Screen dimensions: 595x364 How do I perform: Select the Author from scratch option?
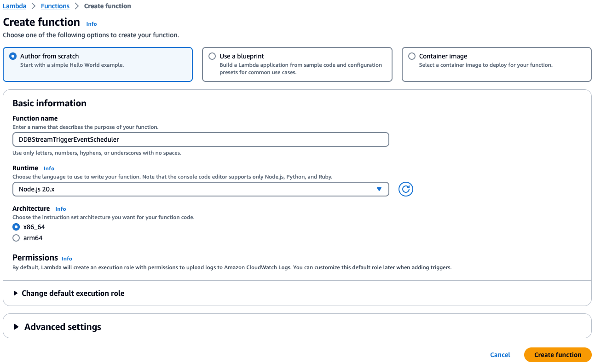point(13,56)
